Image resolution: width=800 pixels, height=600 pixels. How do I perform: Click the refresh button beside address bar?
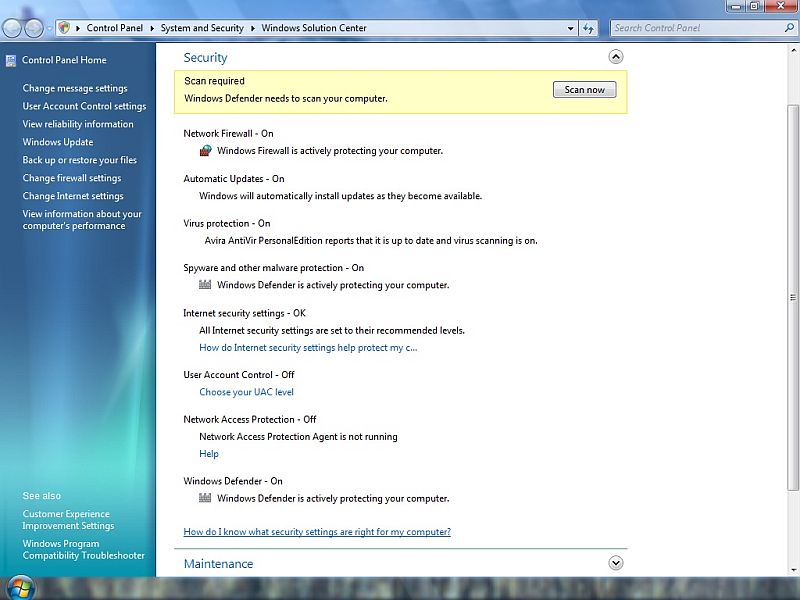click(589, 28)
